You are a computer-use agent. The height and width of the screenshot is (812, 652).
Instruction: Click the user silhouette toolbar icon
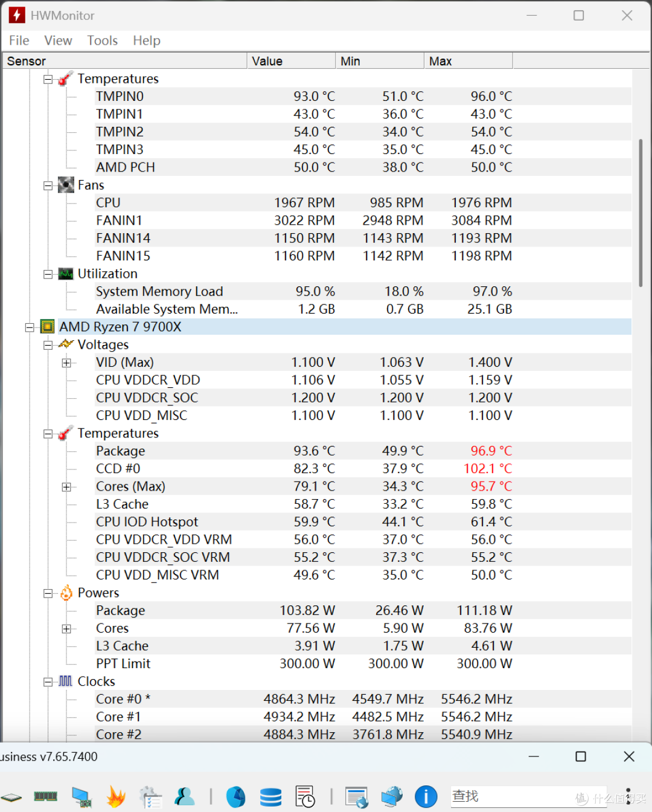click(185, 797)
